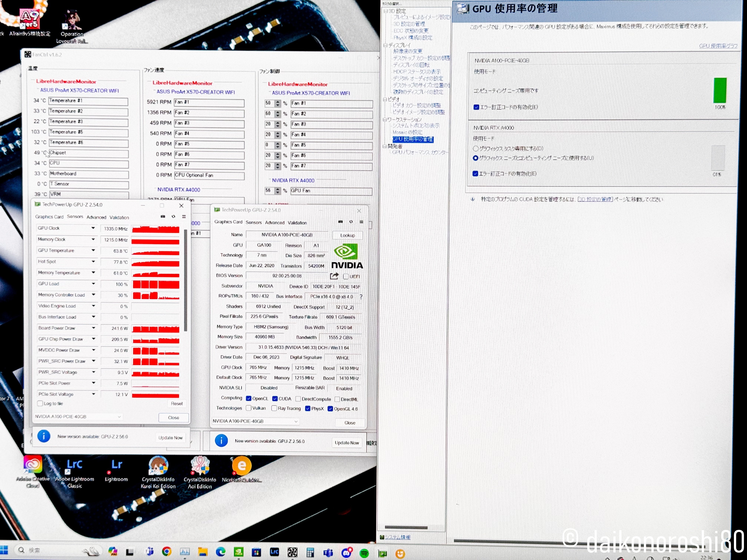The height and width of the screenshot is (560, 747).
Task: Toggle OpenCL computing checkbox
Action: (249, 399)
